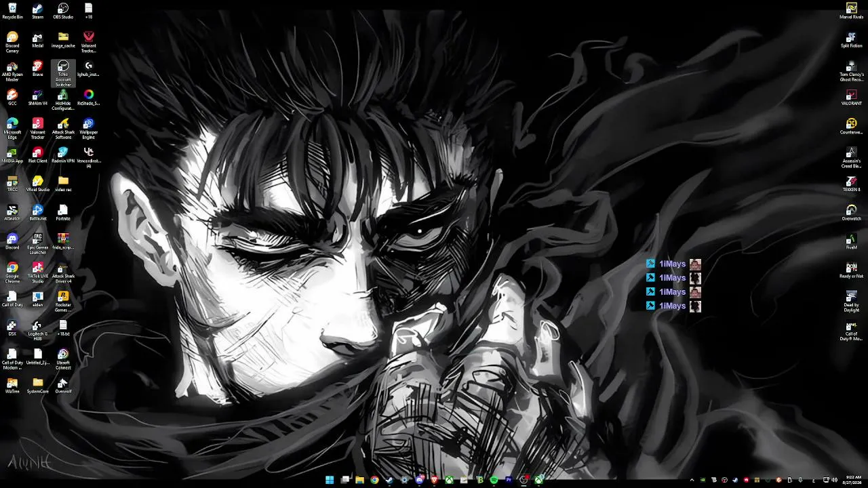
Task: Launch Battle.net from the desktop
Action: (x=37, y=213)
